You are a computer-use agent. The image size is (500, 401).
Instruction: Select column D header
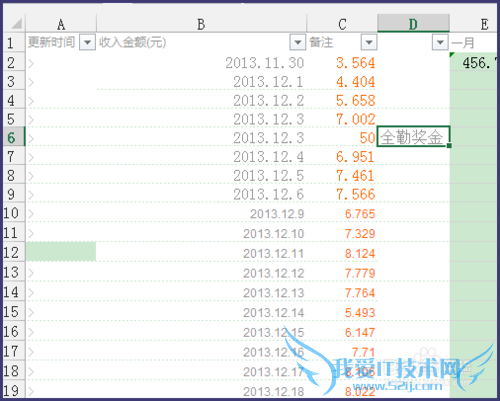tap(413, 24)
